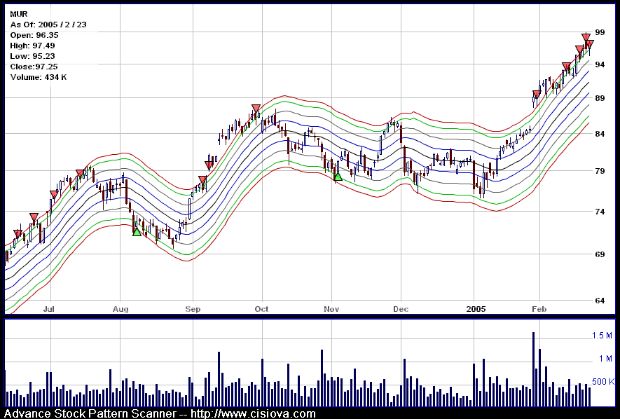The image size is (620, 419).
Task: Click the Dec month label on time axis
Action: pyautogui.click(x=401, y=309)
